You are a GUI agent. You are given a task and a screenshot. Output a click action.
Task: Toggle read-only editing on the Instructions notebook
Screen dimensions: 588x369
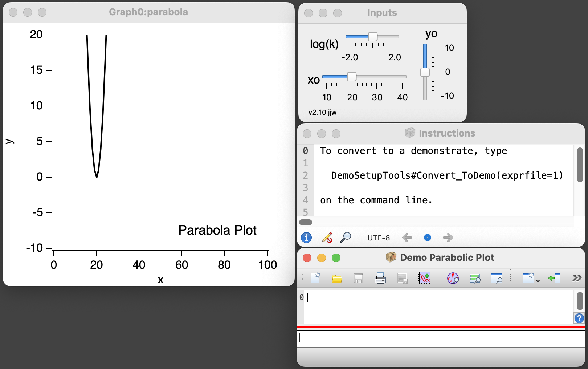[326, 238]
